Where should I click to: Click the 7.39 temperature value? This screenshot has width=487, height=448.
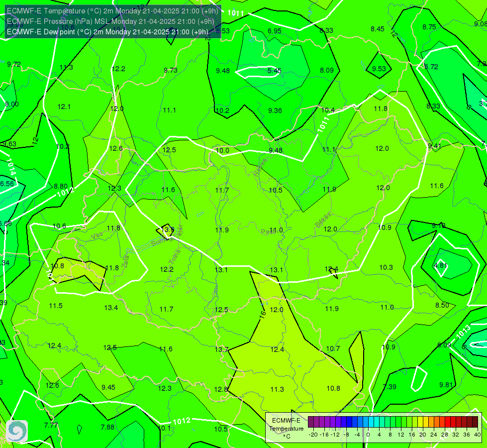point(390,387)
